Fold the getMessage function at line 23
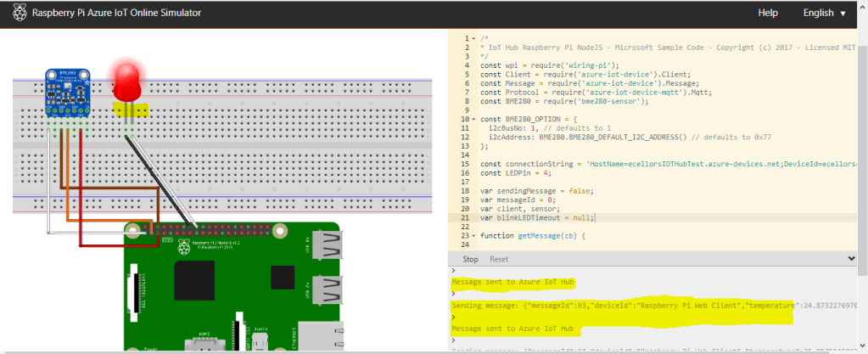 click(x=473, y=235)
